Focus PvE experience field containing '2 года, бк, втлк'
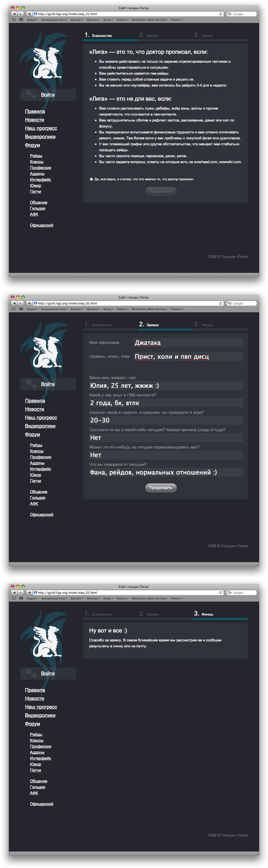The height and width of the screenshot is (868, 268). point(166,403)
